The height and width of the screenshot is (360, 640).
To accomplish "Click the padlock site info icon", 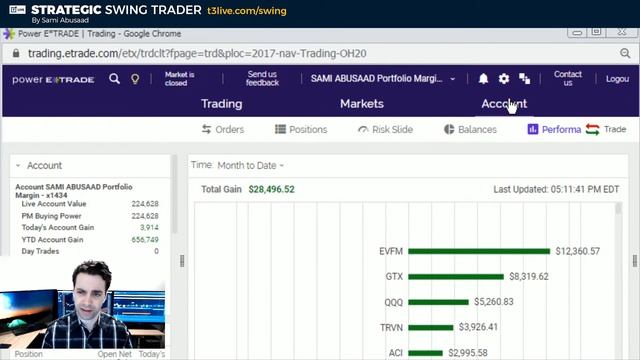I will point(16,53).
